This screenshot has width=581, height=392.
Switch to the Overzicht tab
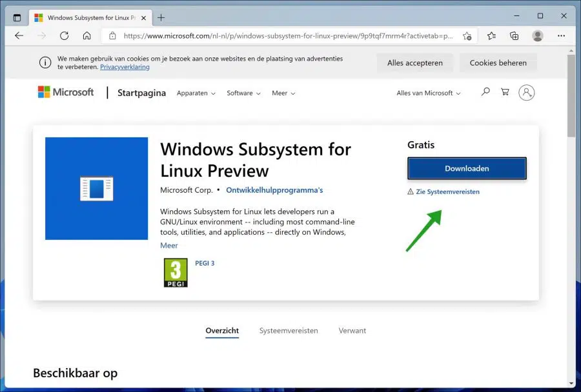(222, 331)
